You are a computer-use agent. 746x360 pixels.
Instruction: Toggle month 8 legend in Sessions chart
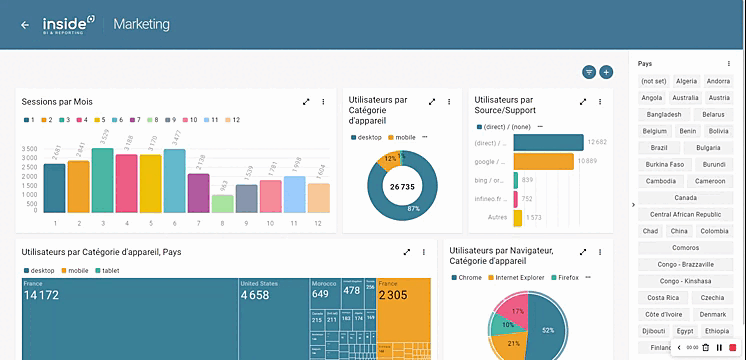click(x=153, y=120)
